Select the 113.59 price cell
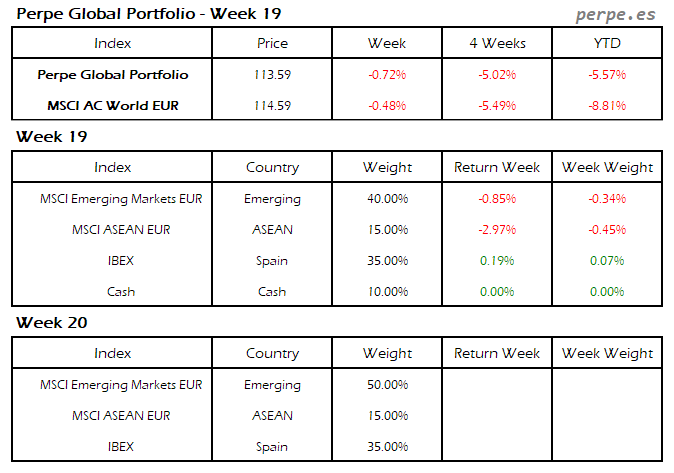The width and height of the screenshot is (674, 473). [272, 75]
